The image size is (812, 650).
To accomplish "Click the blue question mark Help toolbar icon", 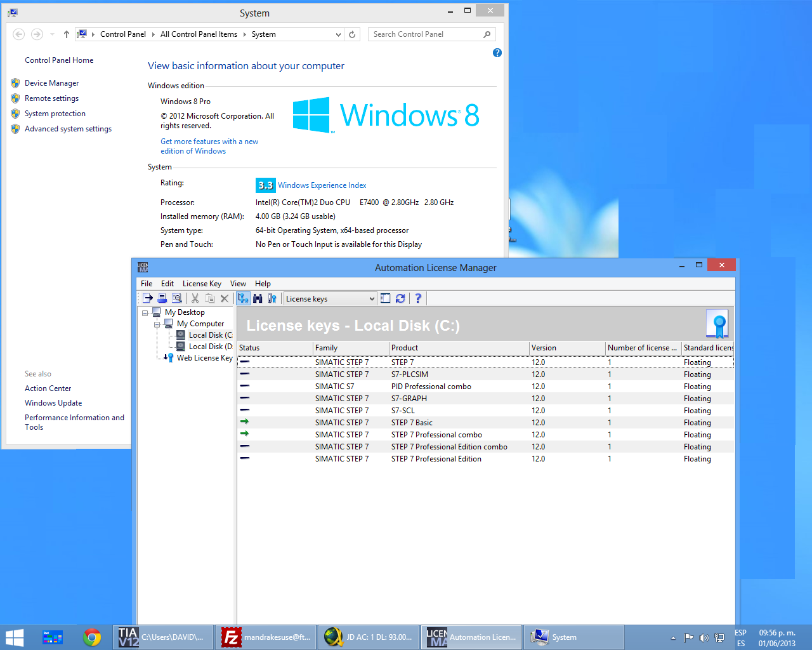I will click(418, 298).
